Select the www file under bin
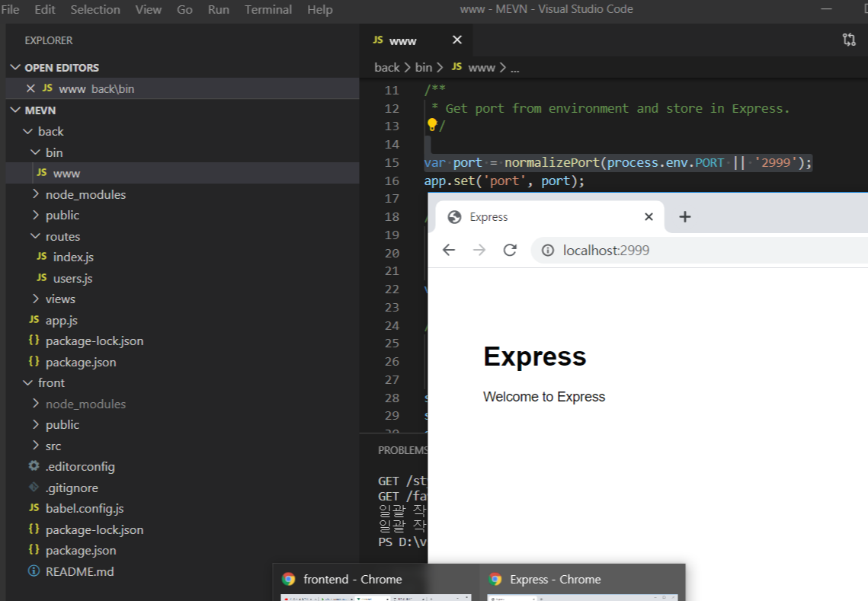 point(182,173)
